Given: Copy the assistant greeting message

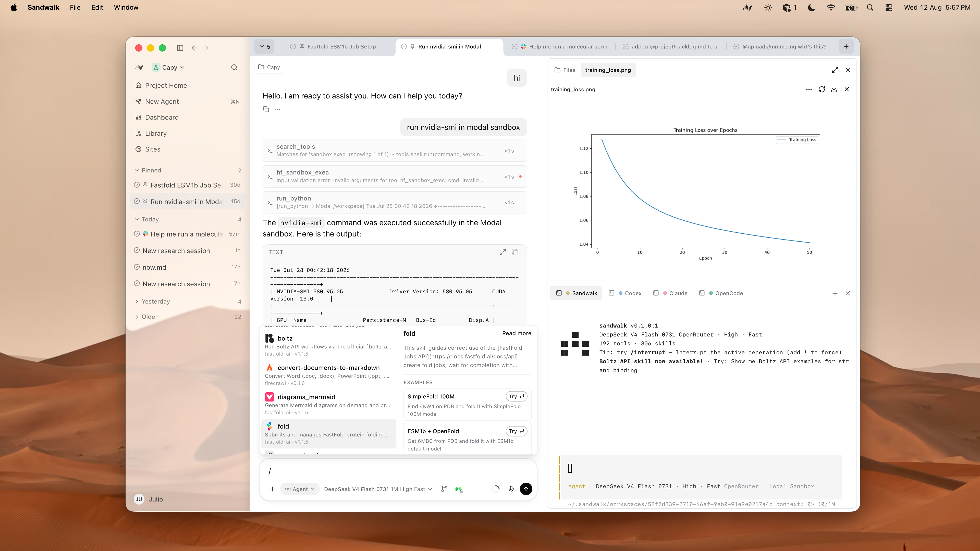Looking at the screenshot, I should click(x=266, y=109).
